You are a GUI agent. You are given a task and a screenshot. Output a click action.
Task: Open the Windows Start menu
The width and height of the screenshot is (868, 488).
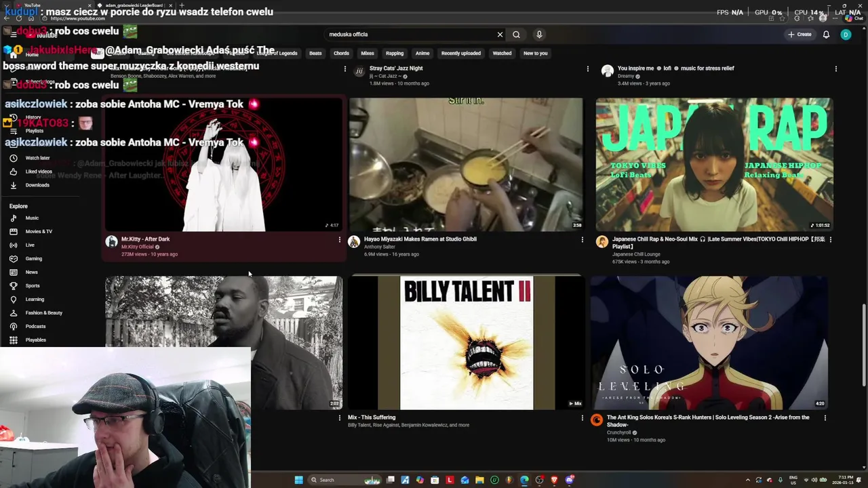pos(298,480)
